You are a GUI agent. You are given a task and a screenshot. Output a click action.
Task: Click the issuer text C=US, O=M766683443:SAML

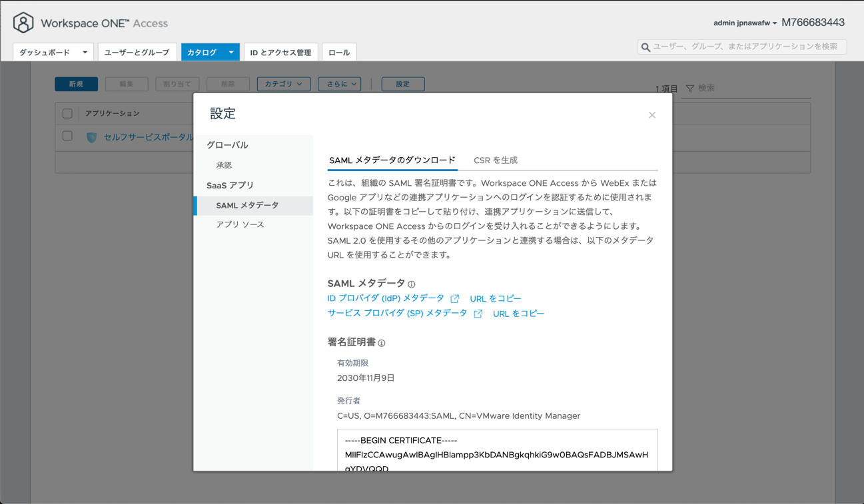click(458, 416)
